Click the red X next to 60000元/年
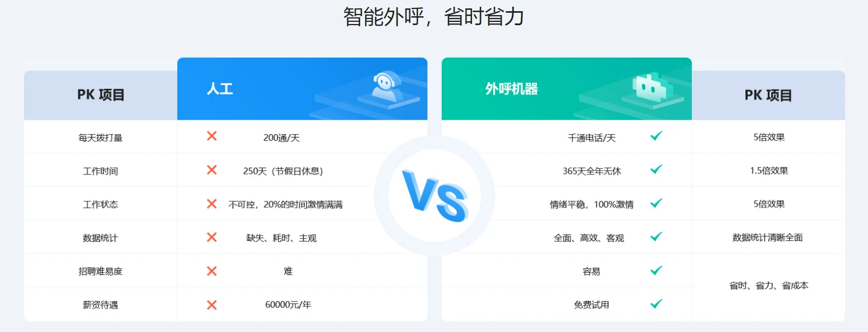The width and height of the screenshot is (868, 332). click(211, 305)
